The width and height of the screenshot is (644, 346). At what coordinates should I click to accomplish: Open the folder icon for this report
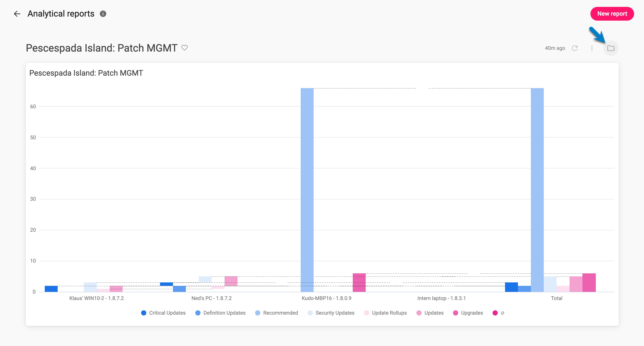[611, 48]
